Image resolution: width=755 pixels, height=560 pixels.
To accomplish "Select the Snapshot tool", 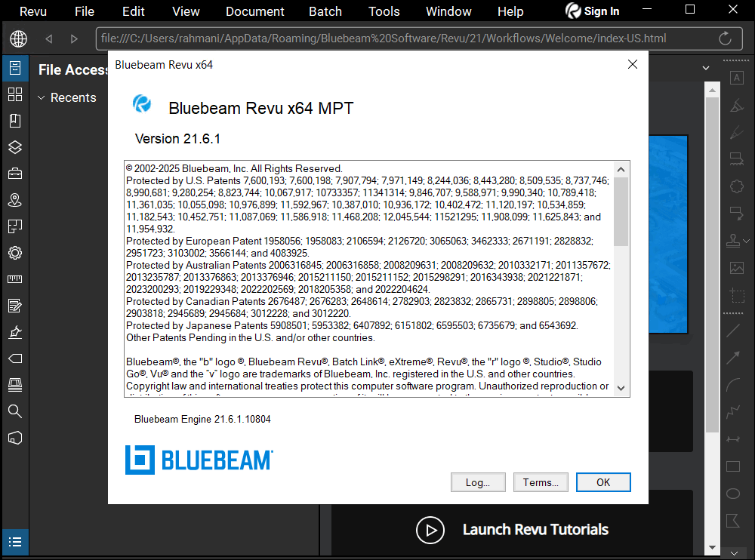I will click(x=736, y=294).
